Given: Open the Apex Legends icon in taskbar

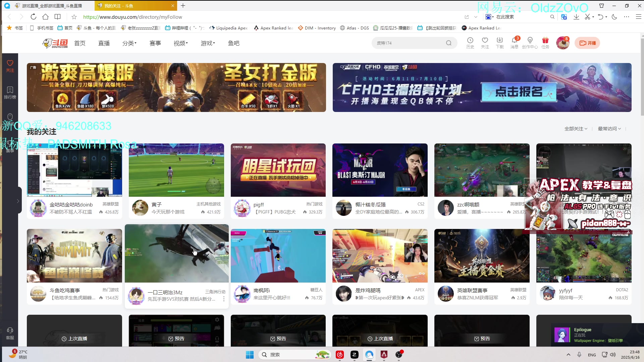Looking at the screenshot, I should click(x=384, y=355).
